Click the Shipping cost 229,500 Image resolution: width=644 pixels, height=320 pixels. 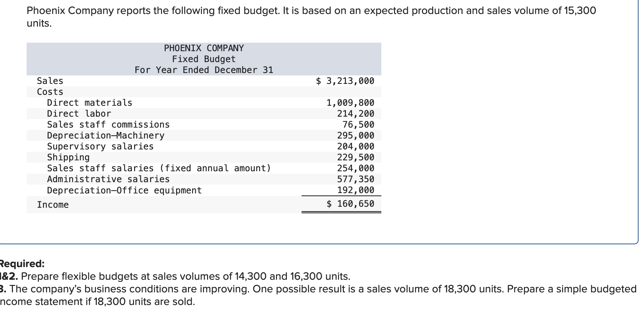(358, 157)
